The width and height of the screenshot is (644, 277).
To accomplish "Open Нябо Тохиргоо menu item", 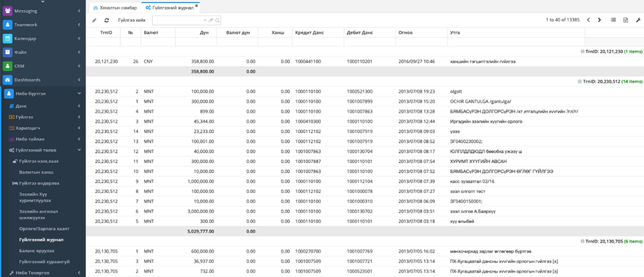I will (x=29, y=273).
